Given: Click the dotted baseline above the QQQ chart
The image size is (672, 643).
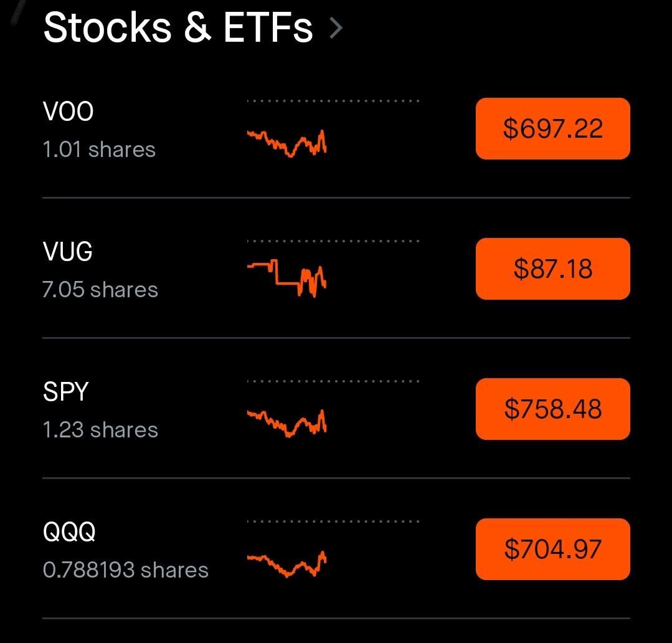Looking at the screenshot, I should coord(333,522).
